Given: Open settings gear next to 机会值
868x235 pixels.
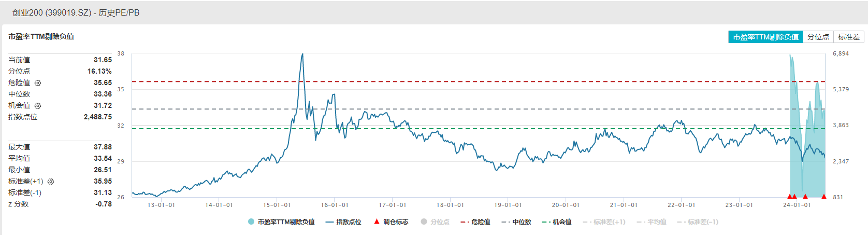Looking at the screenshot, I should [x=38, y=106].
